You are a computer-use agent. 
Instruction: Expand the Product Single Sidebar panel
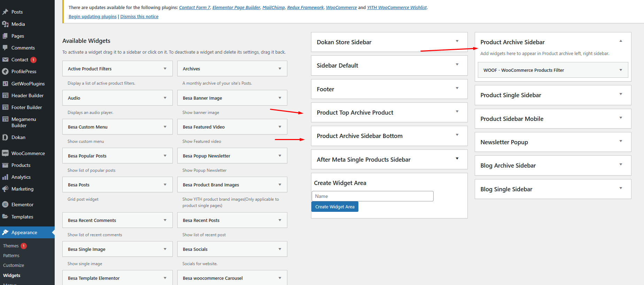[x=621, y=94]
